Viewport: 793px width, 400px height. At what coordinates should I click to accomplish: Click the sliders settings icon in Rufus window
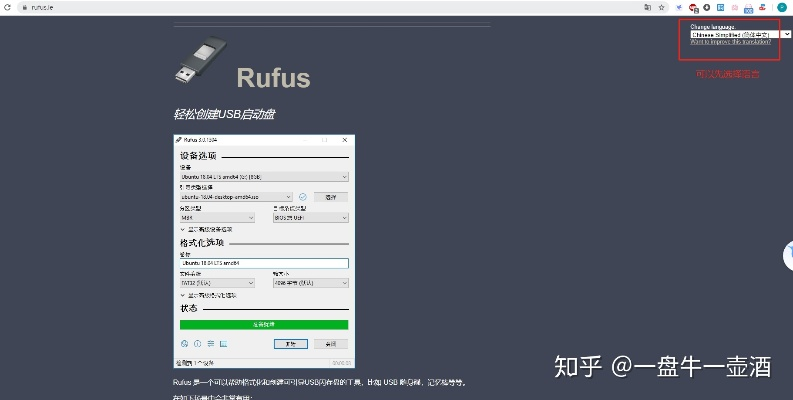click(210, 344)
